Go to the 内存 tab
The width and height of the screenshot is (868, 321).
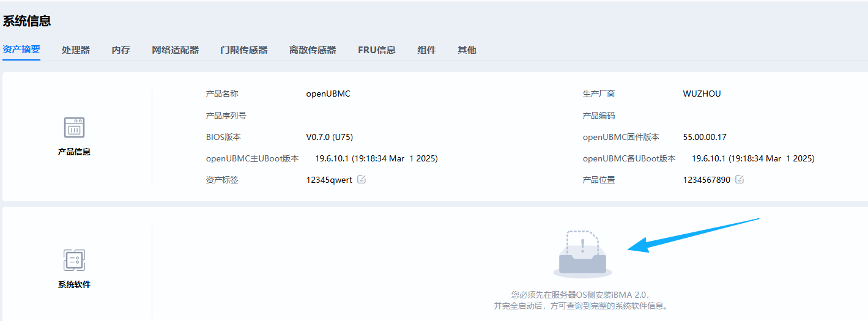[x=121, y=50]
